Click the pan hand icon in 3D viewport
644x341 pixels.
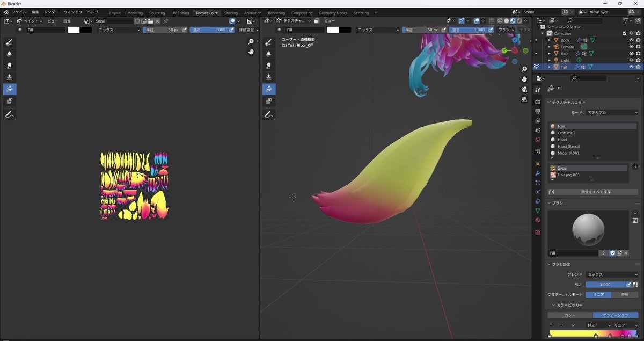click(x=524, y=79)
